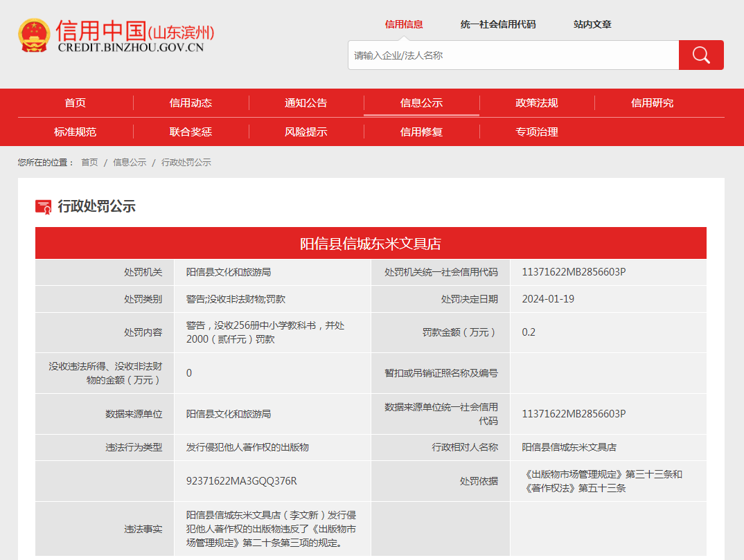744x560 pixels.
Task: Click the 信息公示 breadcrumb link
Action: [130, 163]
